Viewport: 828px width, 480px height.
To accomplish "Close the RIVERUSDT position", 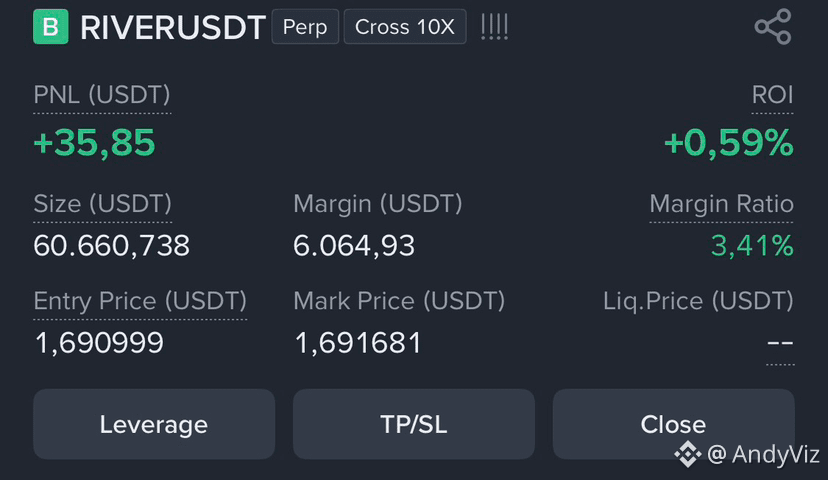I will click(673, 424).
